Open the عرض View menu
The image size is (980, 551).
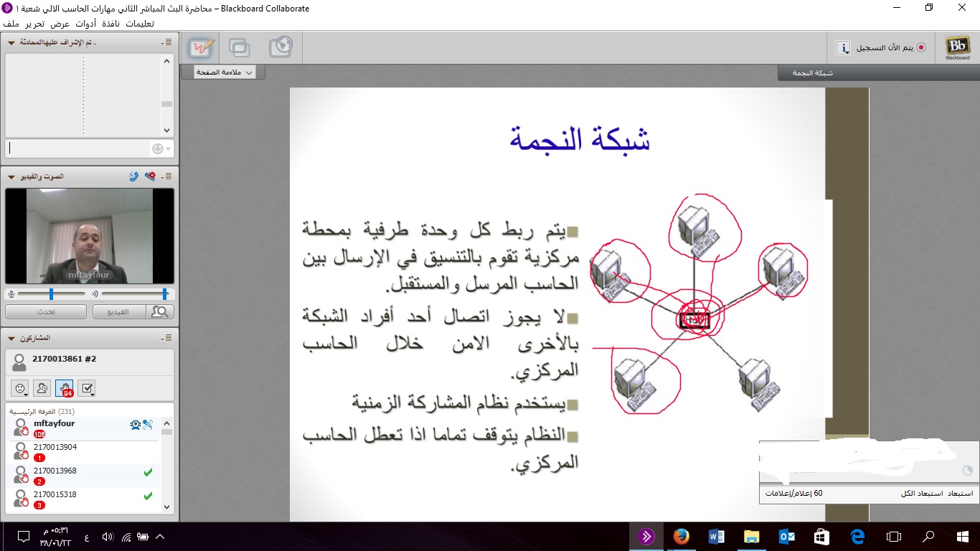point(60,24)
